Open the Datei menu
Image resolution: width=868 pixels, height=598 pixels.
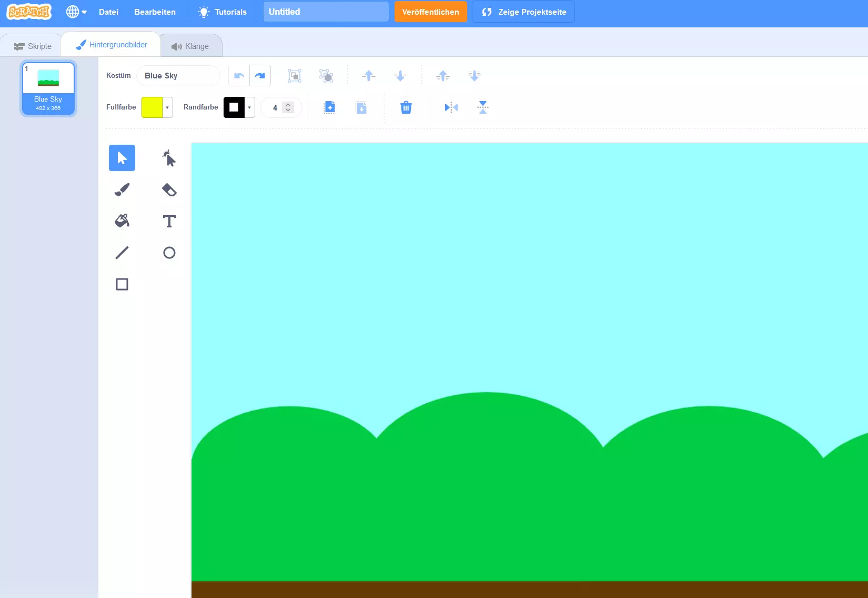click(108, 12)
